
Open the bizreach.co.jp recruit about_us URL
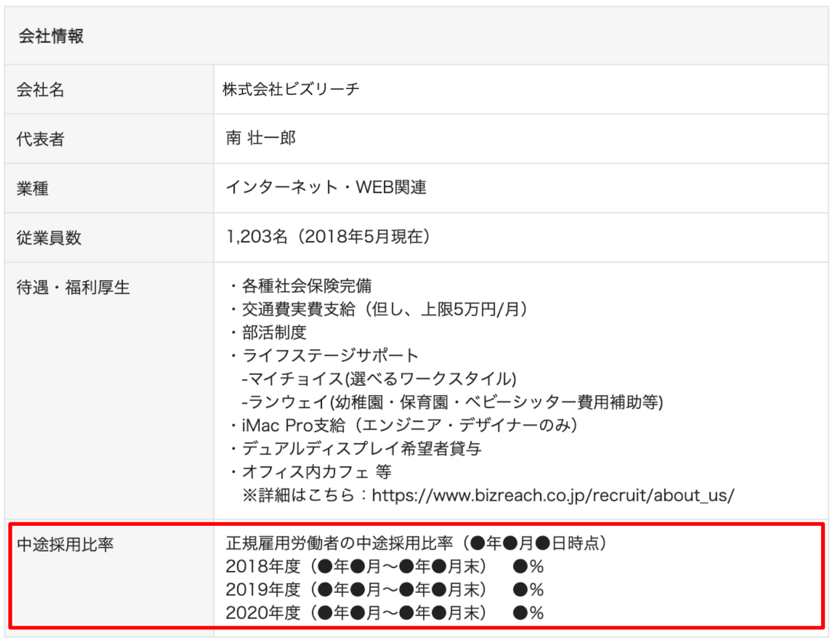(553, 495)
